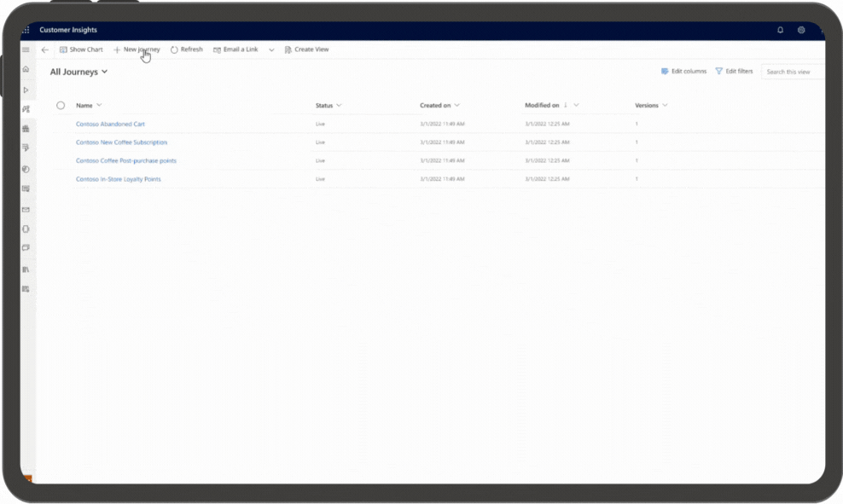
Task: Click Edit columns
Action: pos(683,71)
